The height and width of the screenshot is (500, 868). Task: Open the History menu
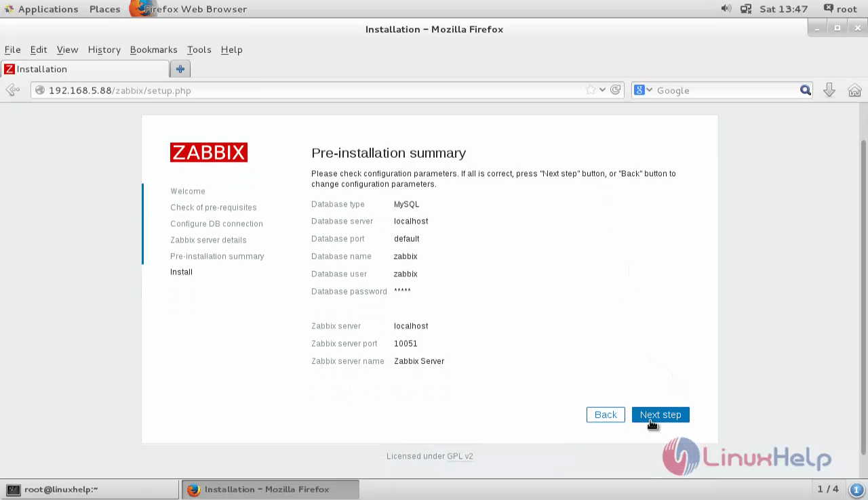coord(104,49)
